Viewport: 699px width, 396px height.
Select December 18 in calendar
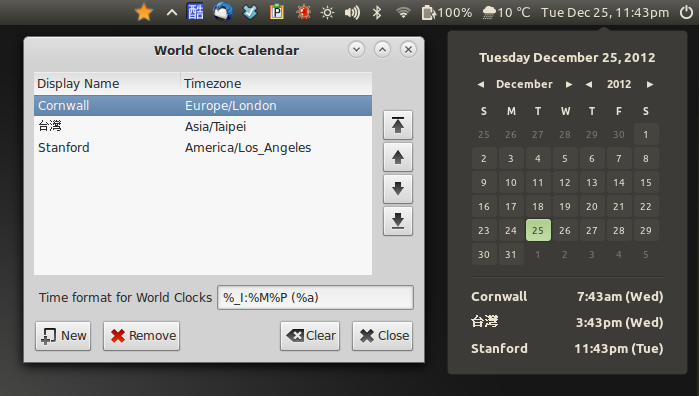point(538,206)
